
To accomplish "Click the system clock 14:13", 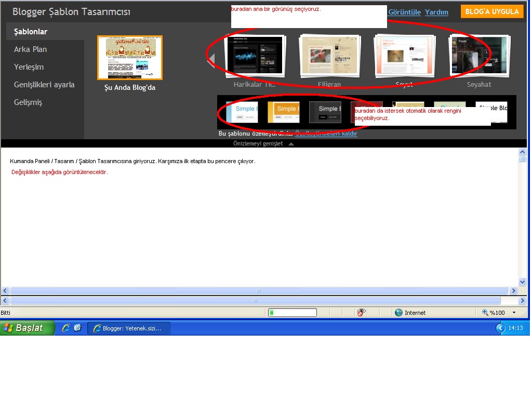I will (x=515, y=328).
